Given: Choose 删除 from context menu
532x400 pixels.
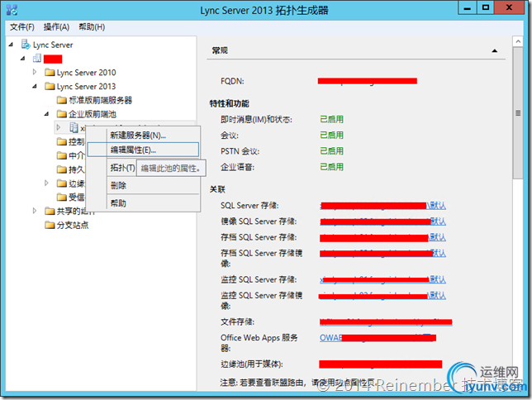Looking at the screenshot, I should point(143,185).
